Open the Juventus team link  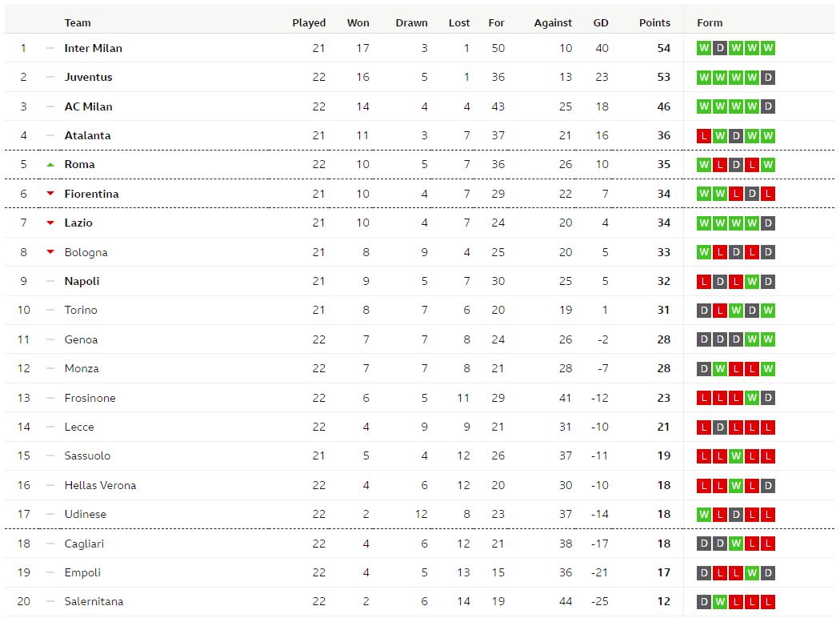pyautogui.click(x=88, y=77)
